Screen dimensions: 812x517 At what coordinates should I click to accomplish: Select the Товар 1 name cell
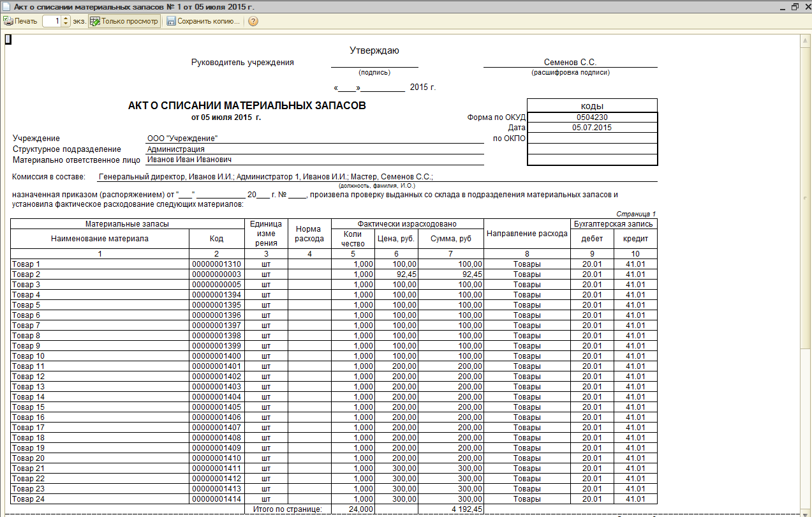[100, 264]
